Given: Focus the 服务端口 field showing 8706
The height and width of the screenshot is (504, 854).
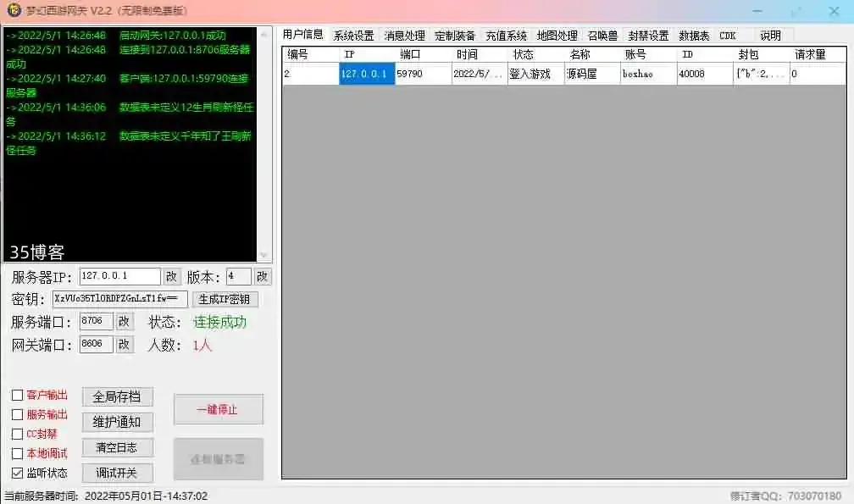Looking at the screenshot, I should pyautogui.click(x=96, y=321).
